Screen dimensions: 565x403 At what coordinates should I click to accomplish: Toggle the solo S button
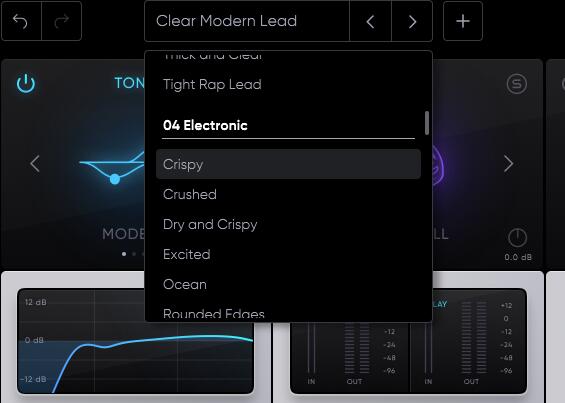[516, 84]
